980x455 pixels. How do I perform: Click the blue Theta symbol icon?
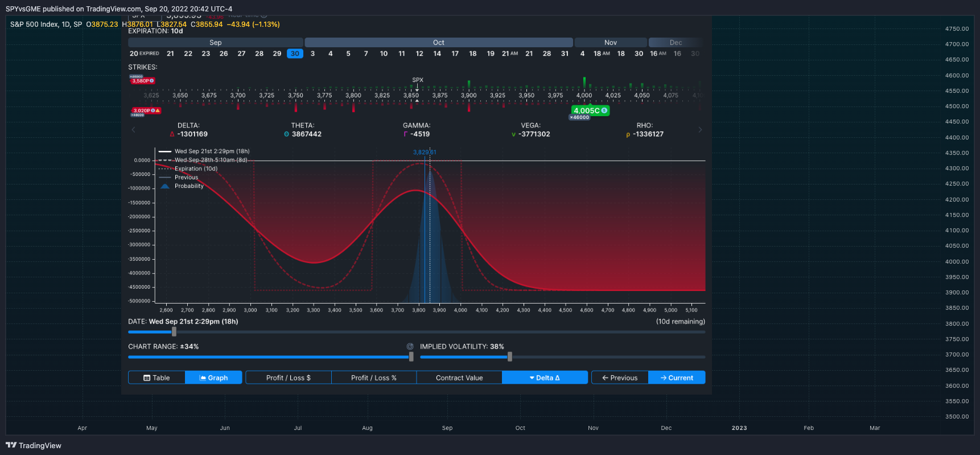(x=286, y=134)
